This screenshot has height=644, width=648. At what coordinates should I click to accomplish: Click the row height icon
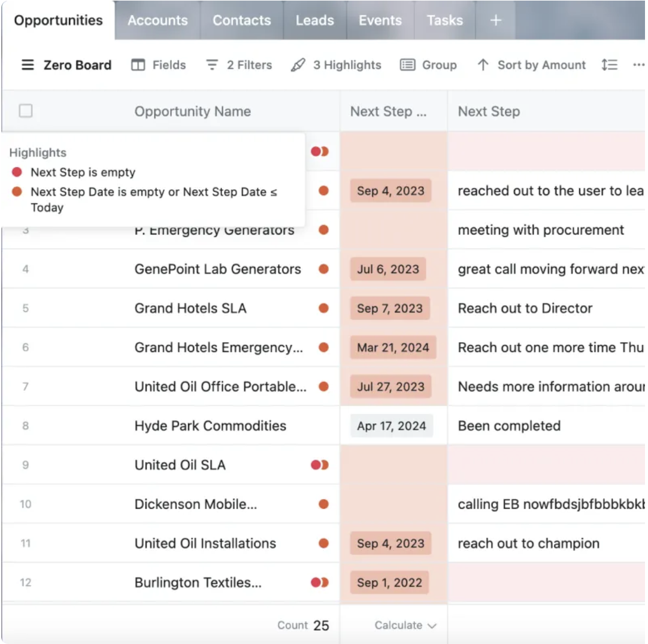[x=609, y=65]
